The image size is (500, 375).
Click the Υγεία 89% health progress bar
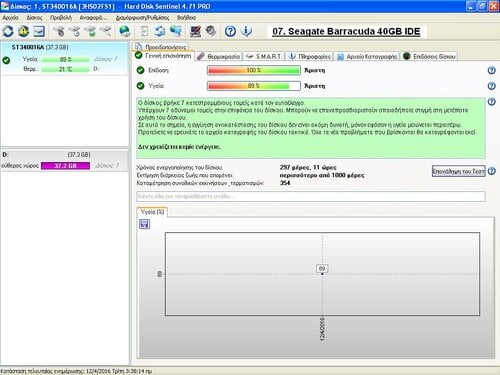254,86
